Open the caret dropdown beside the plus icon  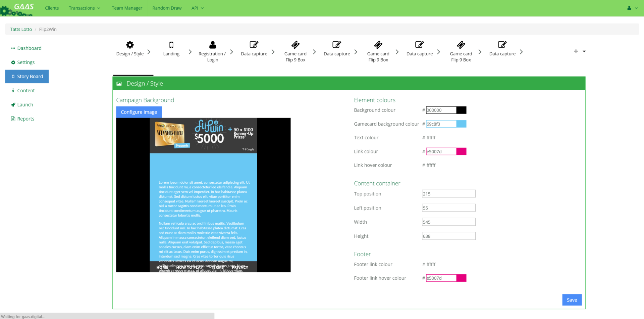tap(584, 51)
